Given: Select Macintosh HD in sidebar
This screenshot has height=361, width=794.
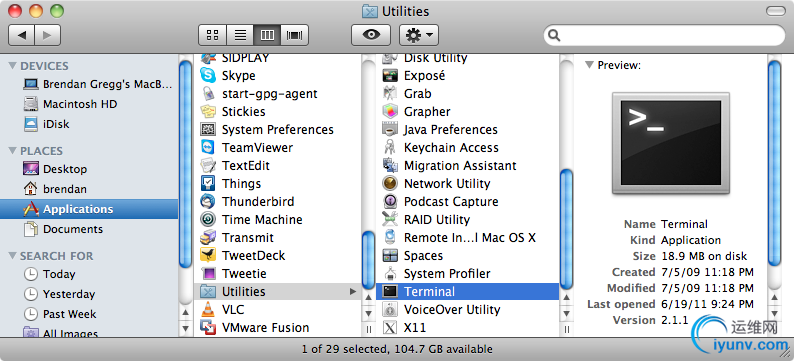Looking at the screenshot, I should click(x=89, y=104).
